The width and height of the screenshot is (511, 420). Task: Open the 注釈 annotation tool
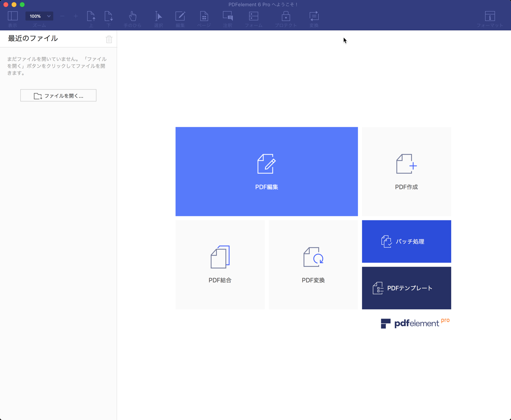pyautogui.click(x=228, y=16)
